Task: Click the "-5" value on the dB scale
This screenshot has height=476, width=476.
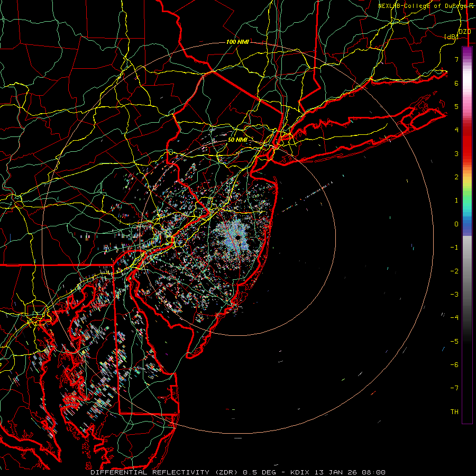Action: click(x=454, y=342)
